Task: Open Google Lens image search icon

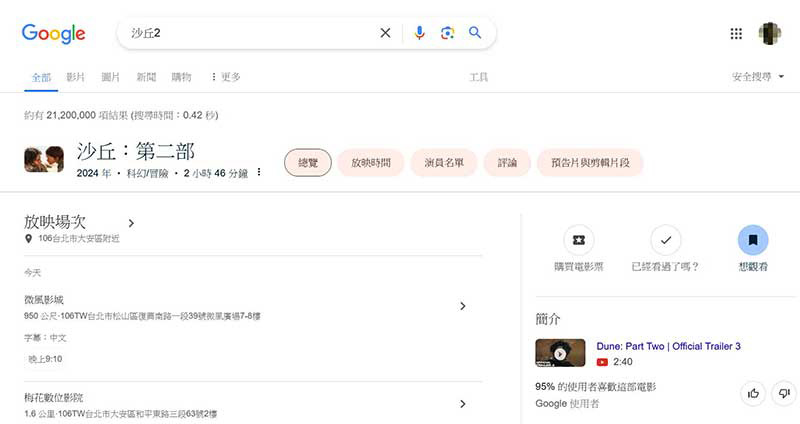Action: tap(447, 33)
